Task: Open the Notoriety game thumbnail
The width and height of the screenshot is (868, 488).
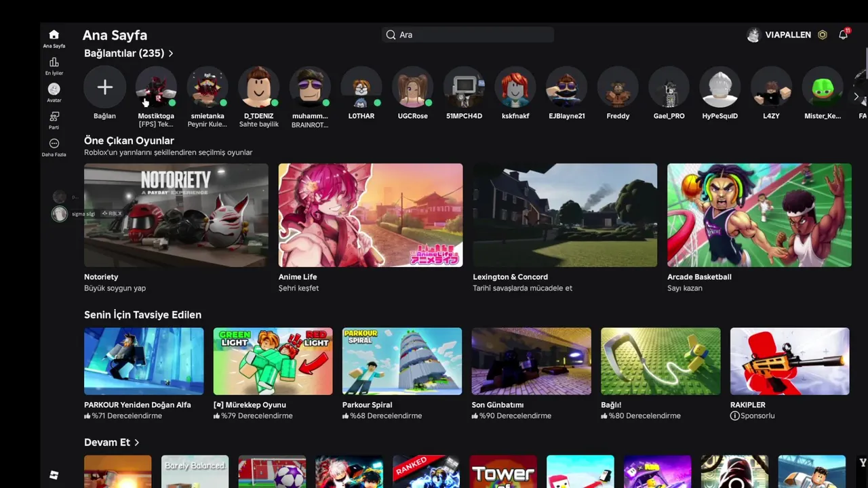Action: tap(176, 215)
